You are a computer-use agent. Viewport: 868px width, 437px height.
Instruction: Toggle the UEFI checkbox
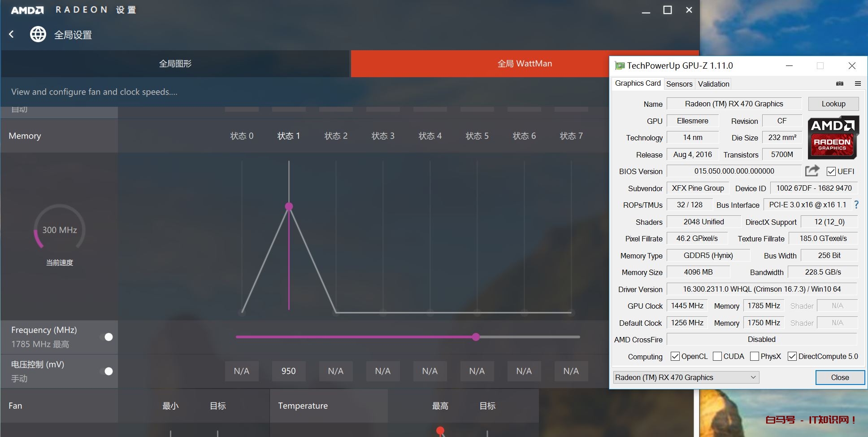[831, 171]
